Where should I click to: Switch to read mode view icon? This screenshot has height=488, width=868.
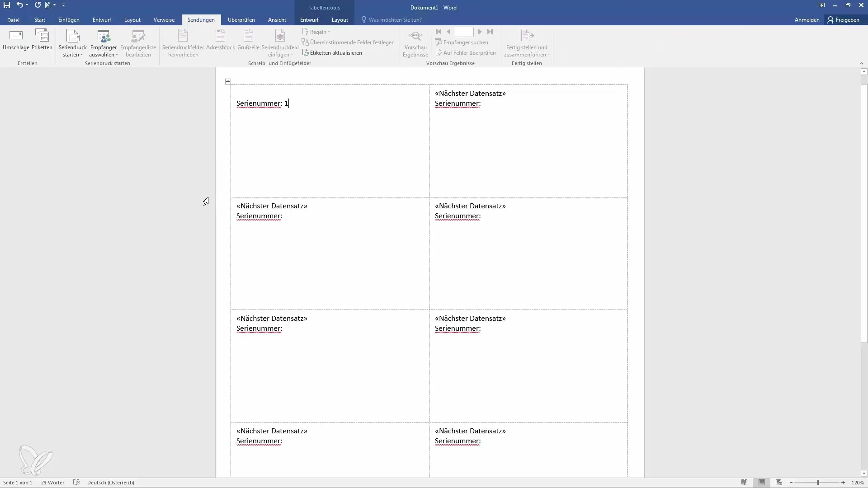744,483
